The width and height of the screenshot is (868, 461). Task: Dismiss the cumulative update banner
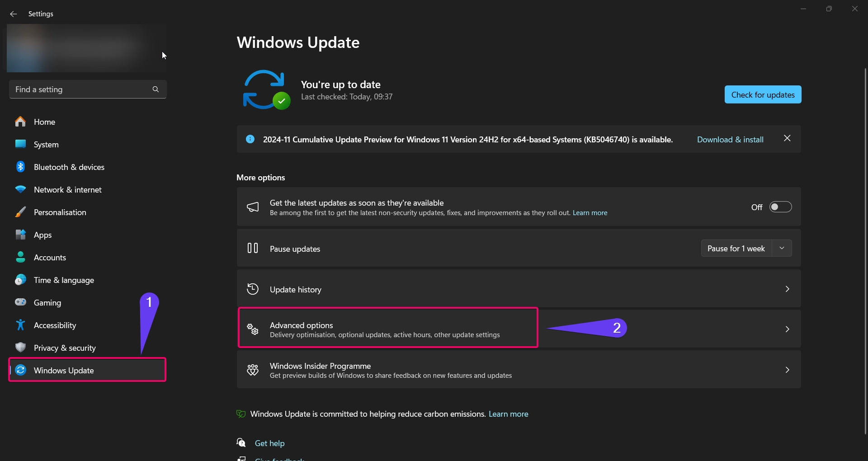(787, 138)
